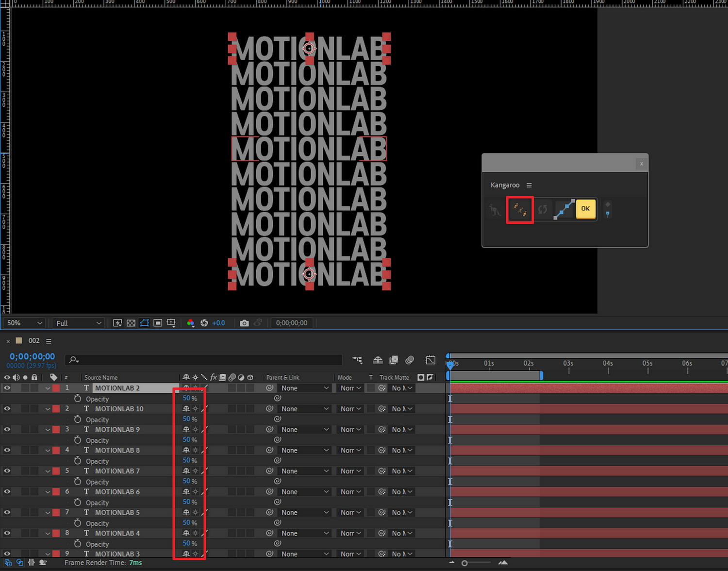Zoom in the timeline with large mountains icon
This screenshot has width=728, height=571.
503,563
